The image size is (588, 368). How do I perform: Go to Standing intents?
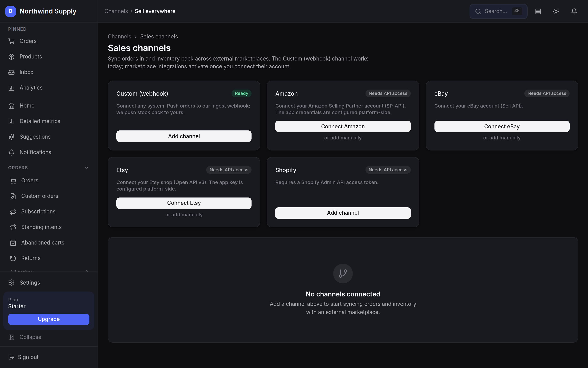tap(49, 227)
